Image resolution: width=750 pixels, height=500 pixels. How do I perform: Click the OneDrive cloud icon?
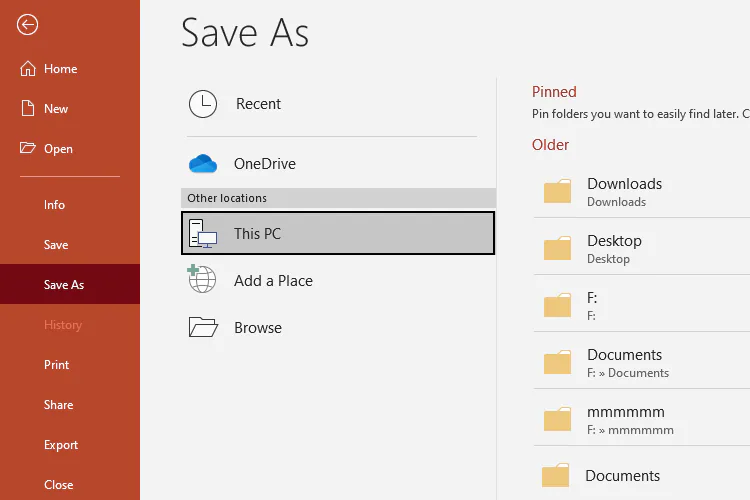pyautogui.click(x=203, y=164)
